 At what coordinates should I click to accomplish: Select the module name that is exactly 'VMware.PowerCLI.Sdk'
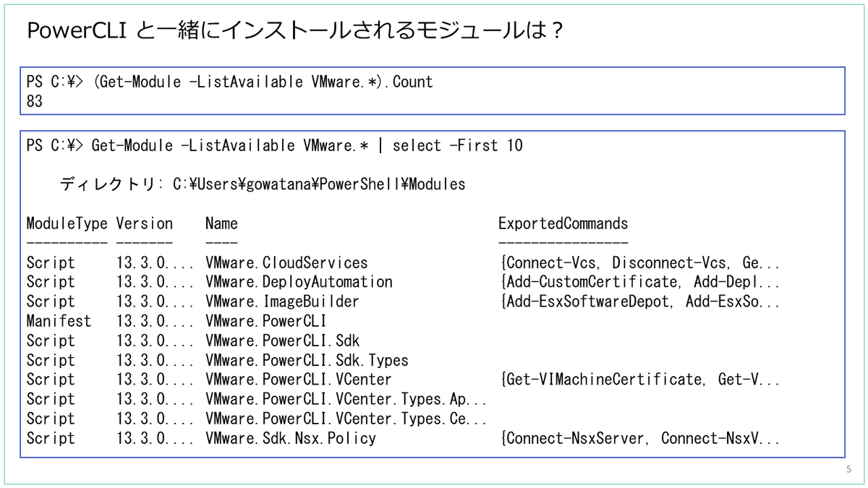pyautogui.click(x=282, y=341)
